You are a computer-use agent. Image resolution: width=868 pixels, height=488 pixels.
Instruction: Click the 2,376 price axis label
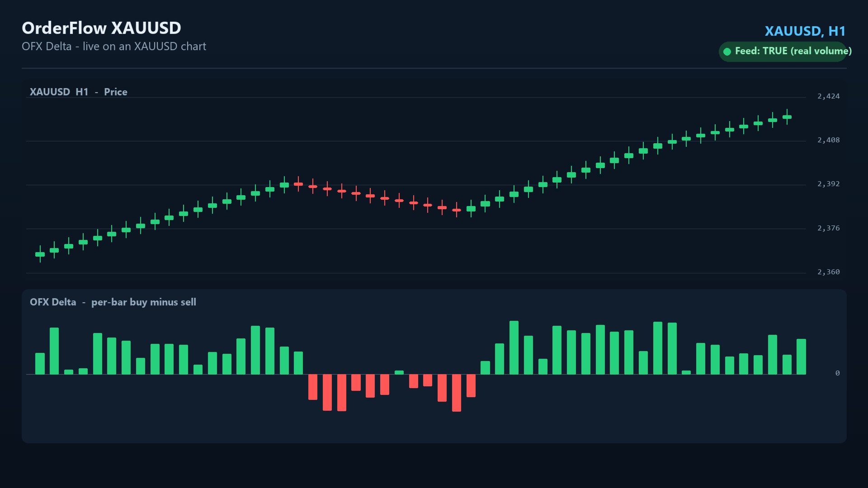pos(828,228)
